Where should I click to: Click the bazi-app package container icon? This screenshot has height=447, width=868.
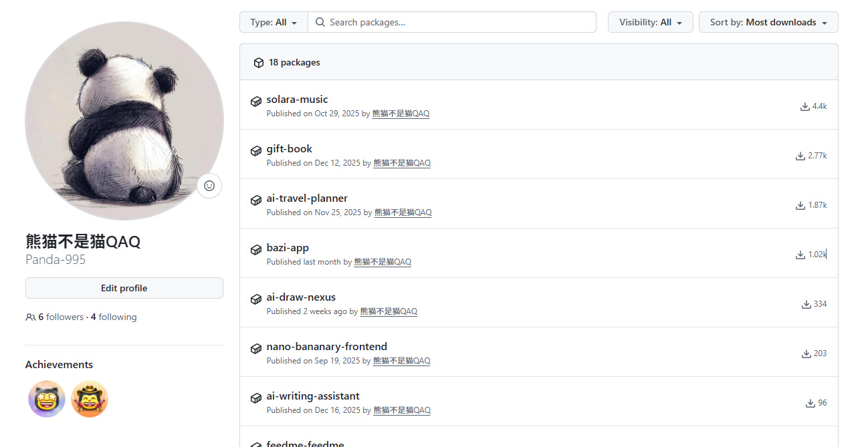[x=255, y=250]
